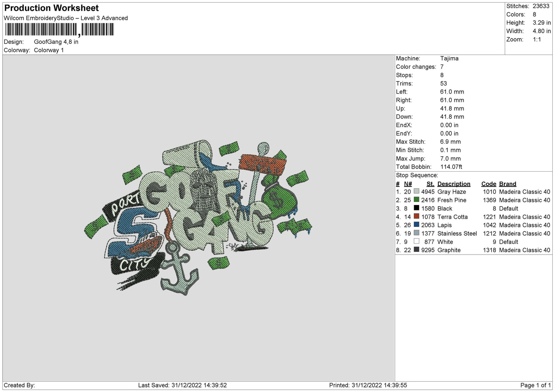Click the N# column header
The width and height of the screenshot is (555, 392).
pos(408,184)
